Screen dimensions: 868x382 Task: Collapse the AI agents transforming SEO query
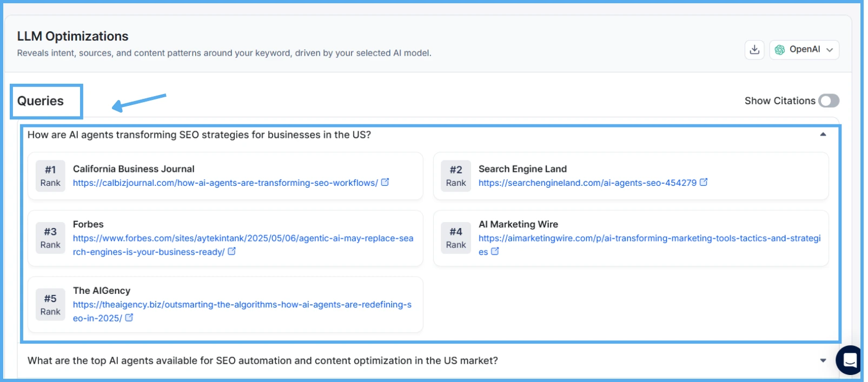click(823, 135)
